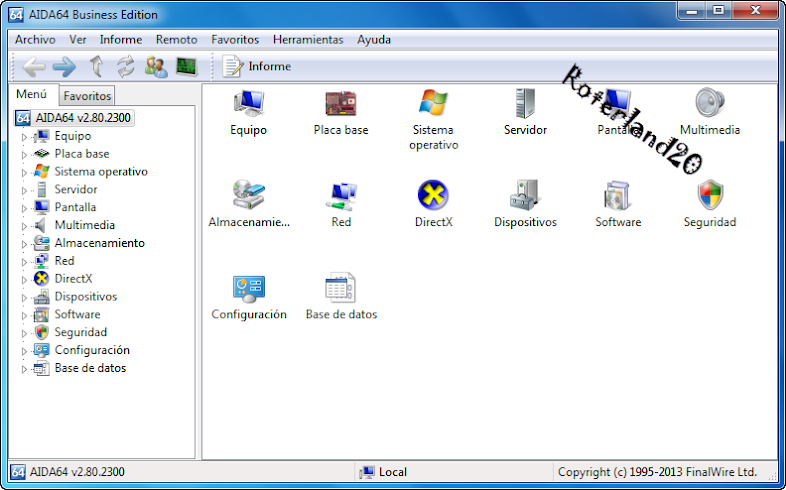Open the Multimedia speaker icon
The image size is (786, 490).
(x=710, y=102)
